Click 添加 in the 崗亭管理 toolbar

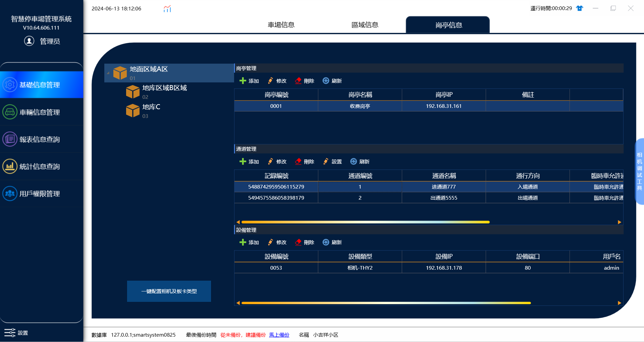coord(249,81)
